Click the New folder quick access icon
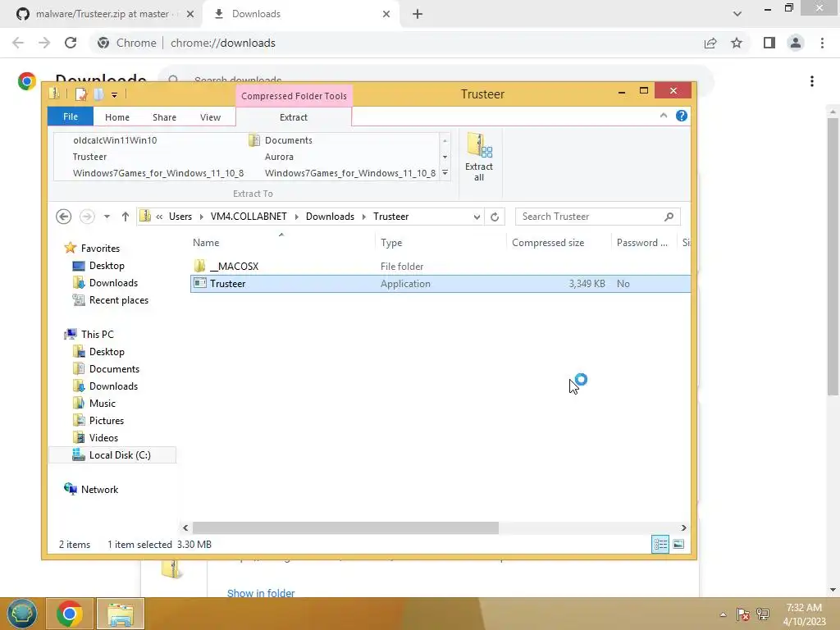The image size is (840, 630). [x=98, y=94]
